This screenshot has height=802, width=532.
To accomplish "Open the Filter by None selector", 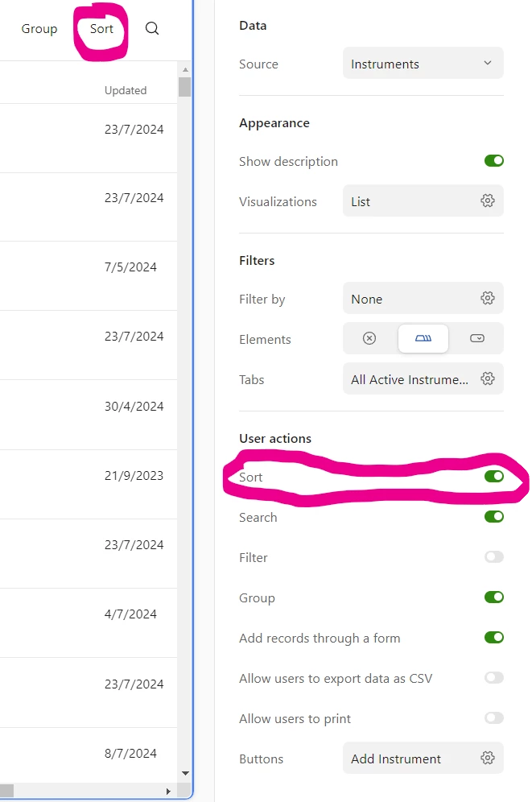I will coord(423,298).
